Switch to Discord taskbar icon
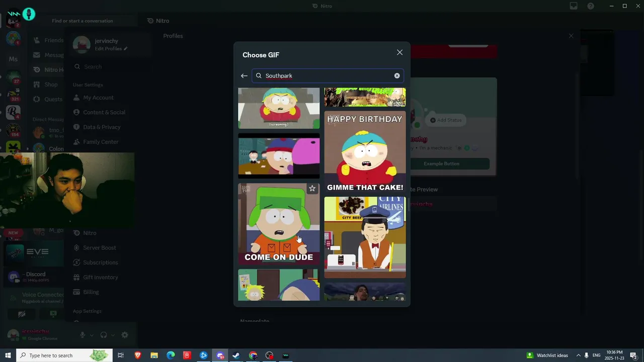 (220, 355)
